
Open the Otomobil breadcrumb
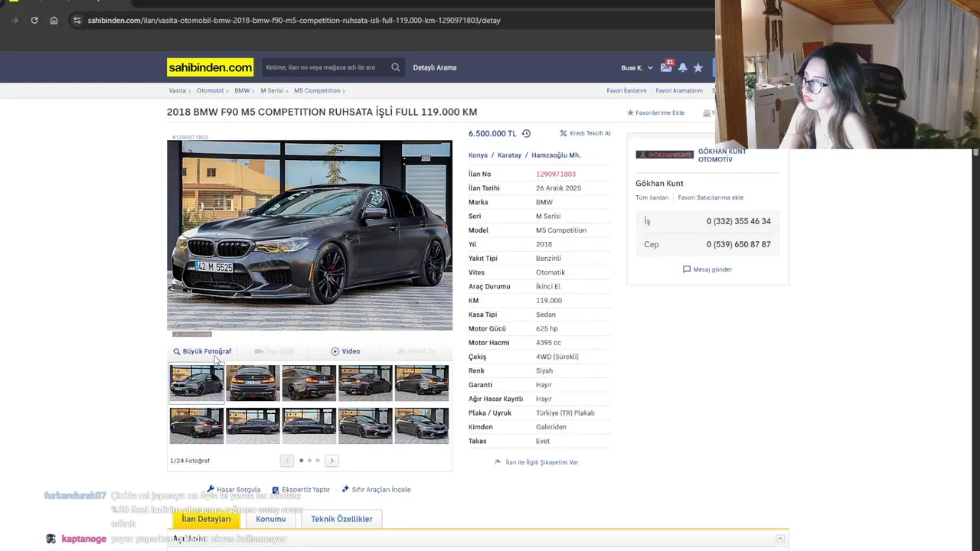click(x=210, y=90)
